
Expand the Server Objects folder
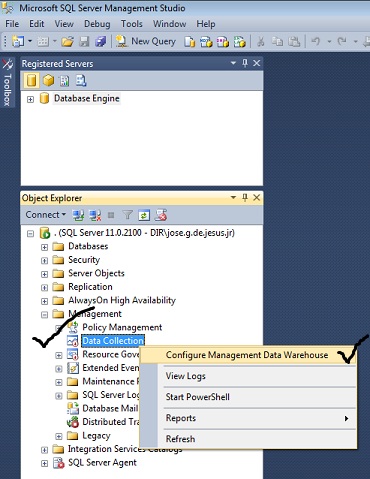coord(44,274)
